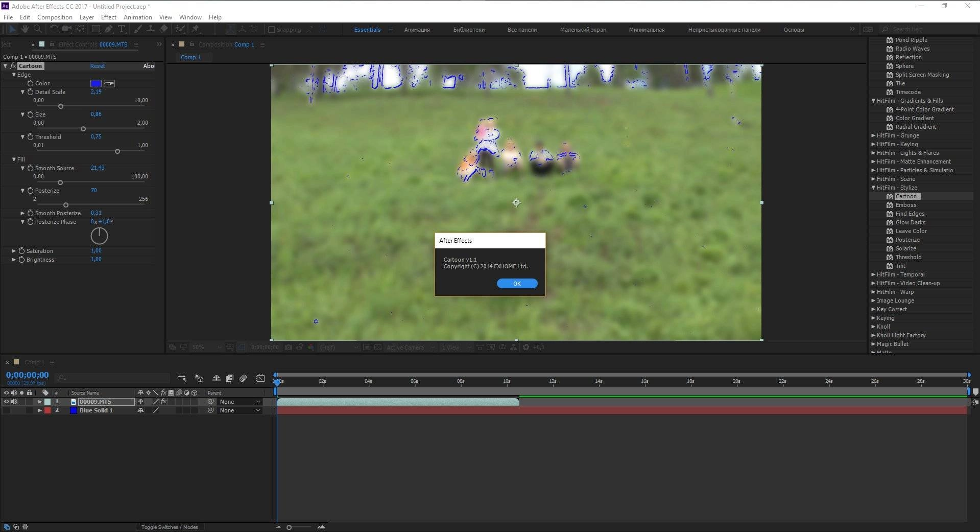Image resolution: width=980 pixels, height=532 pixels.
Task: Open the Animation menu
Action: tap(138, 17)
